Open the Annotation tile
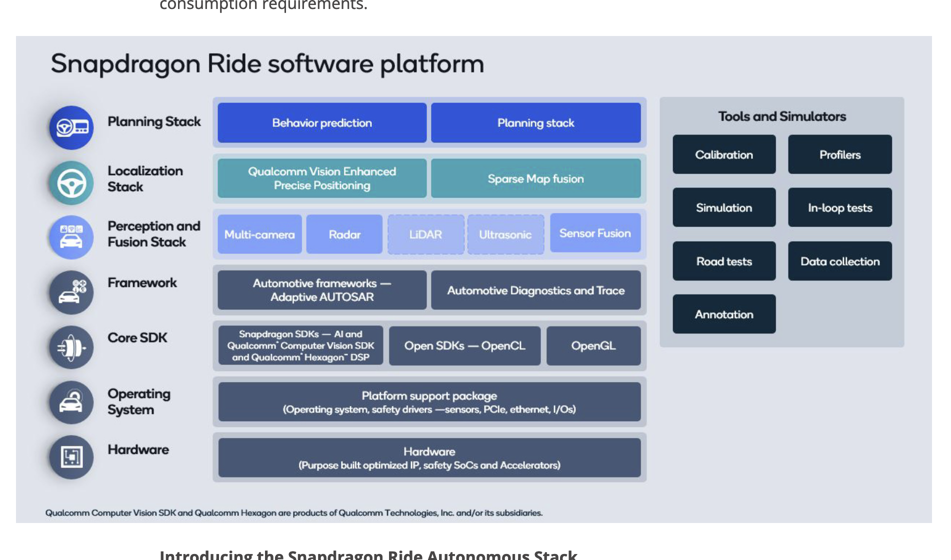This screenshot has height=560, width=951. pos(724,314)
